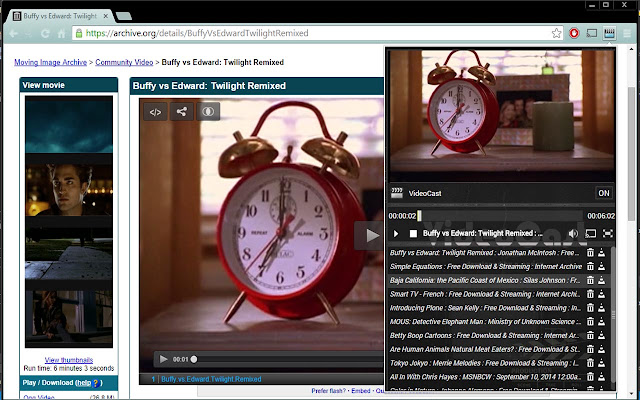Delete the Introducing Plone entry
Viewport: 640px width, 400px height.
[x=590, y=308]
